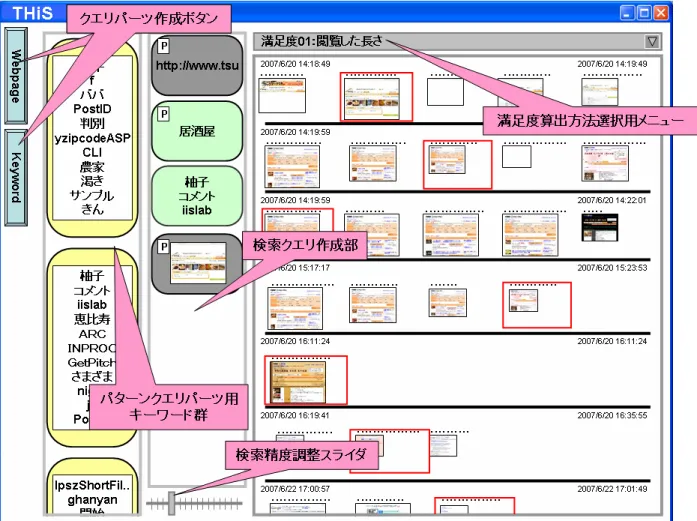The width and height of the screenshot is (697, 521).
Task: Click the vertical Keyword button
Action: click(16, 177)
